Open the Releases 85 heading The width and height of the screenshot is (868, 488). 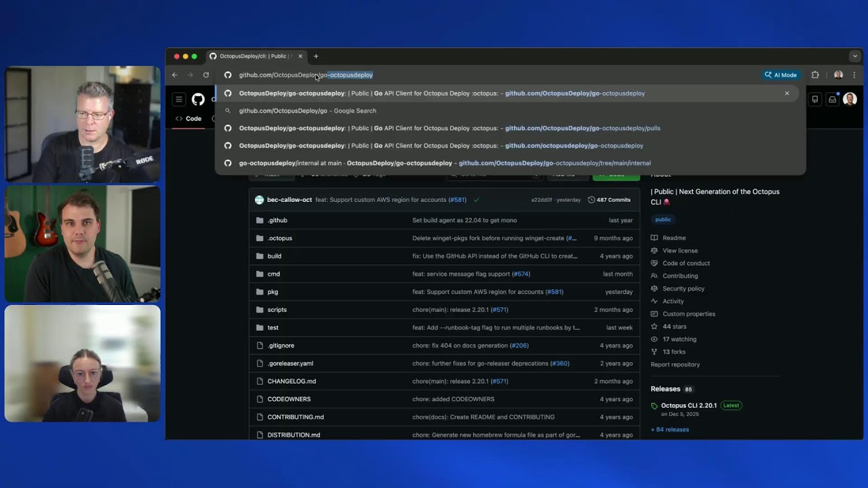672,389
